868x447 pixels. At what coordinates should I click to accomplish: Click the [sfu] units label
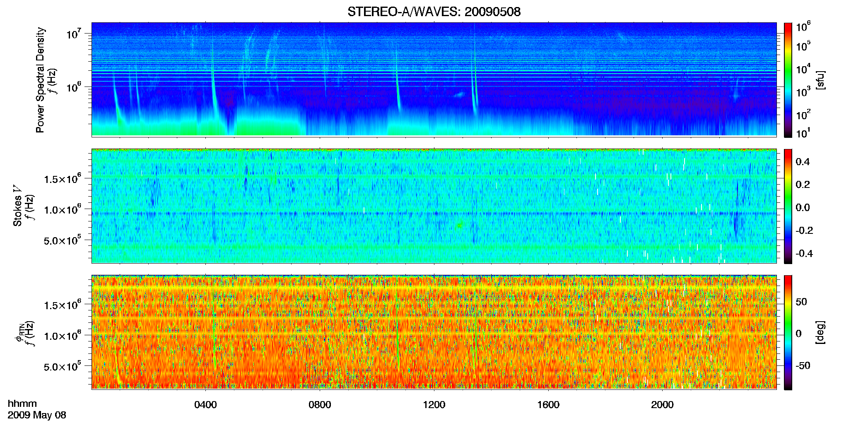click(x=820, y=80)
